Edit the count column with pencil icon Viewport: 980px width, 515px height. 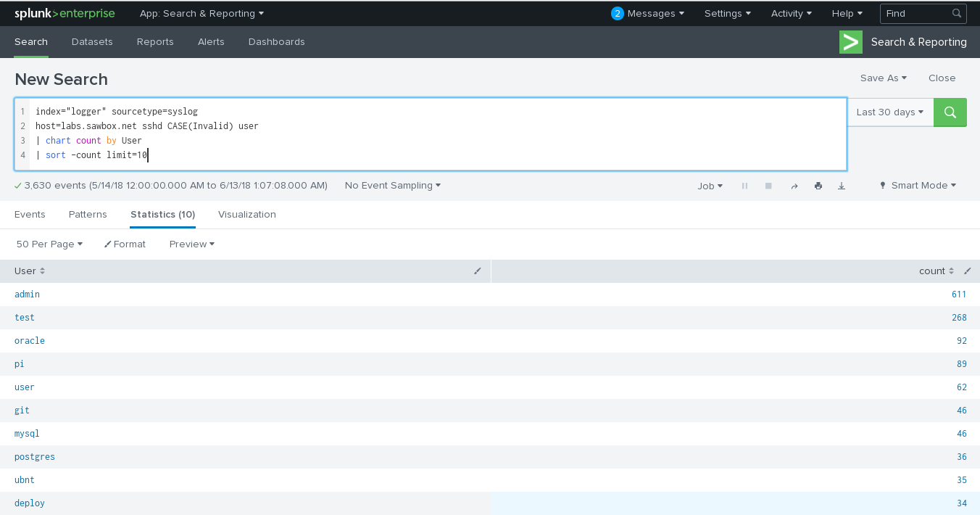pos(967,271)
